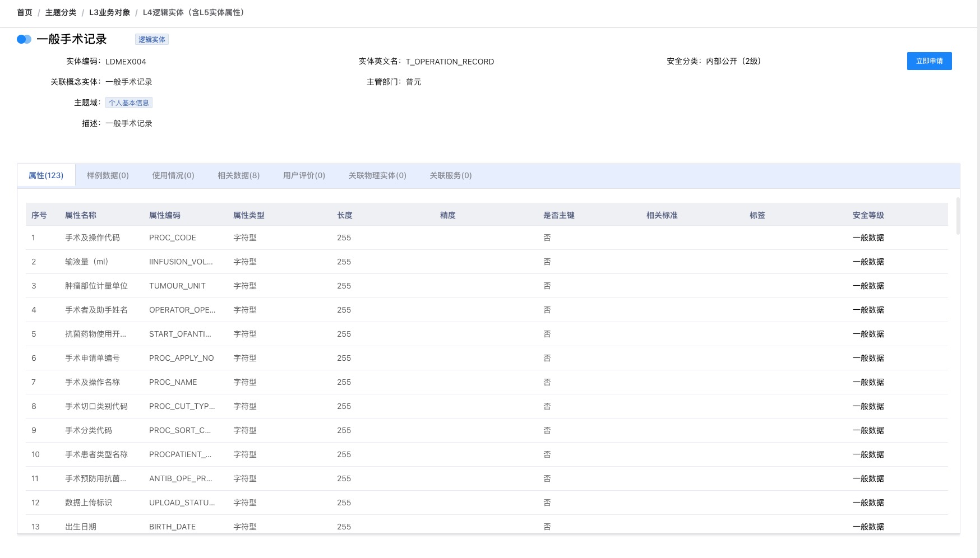980x558 pixels.
Task: Click the 个人基本信息 subject domain tag
Action: coord(129,103)
